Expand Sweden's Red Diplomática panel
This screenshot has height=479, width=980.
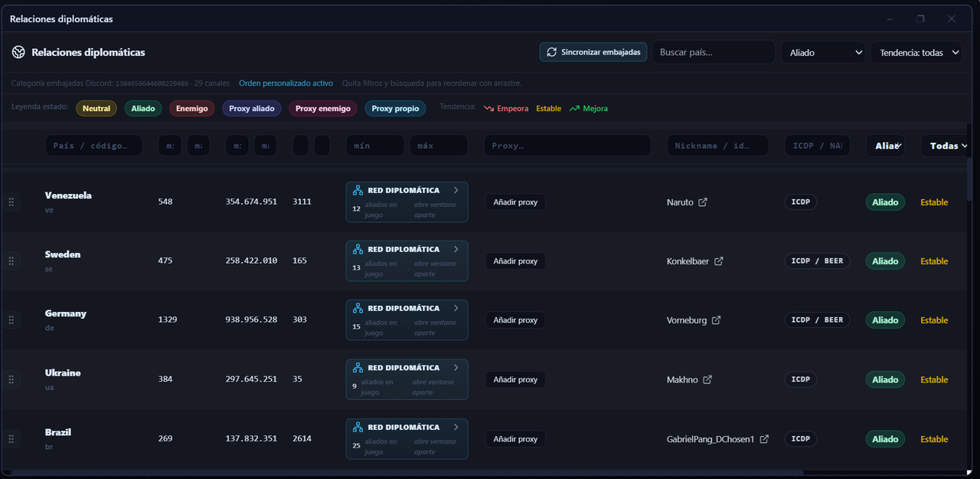pos(407,261)
